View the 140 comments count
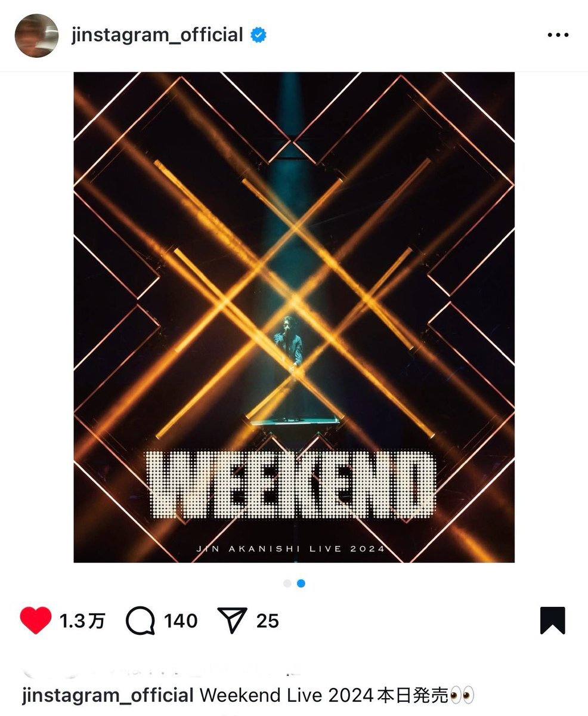The image size is (588, 716). coord(181,621)
